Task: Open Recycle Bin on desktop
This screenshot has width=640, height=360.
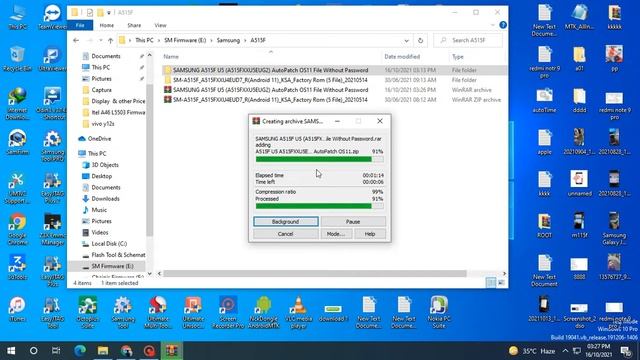Action: point(17,59)
